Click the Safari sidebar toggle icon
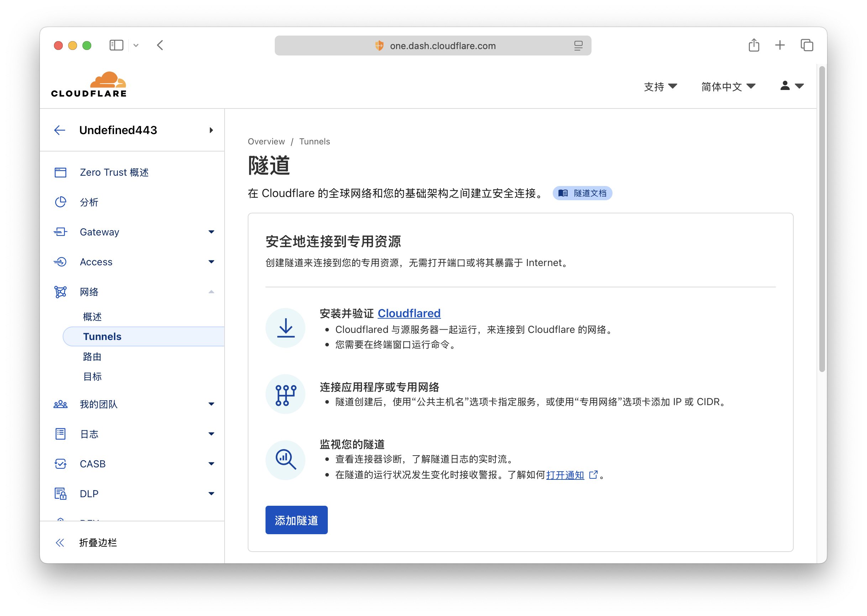 coord(116,45)
